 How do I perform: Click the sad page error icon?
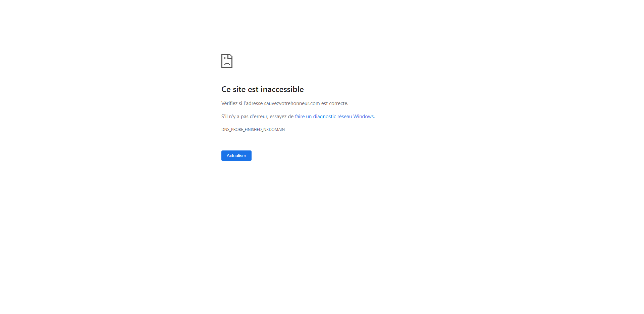pos(227,61)
